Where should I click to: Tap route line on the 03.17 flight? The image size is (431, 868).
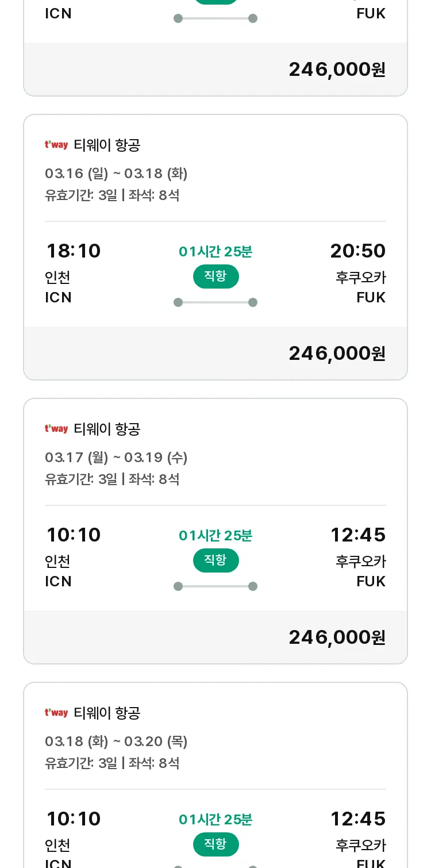pos(215,586)
